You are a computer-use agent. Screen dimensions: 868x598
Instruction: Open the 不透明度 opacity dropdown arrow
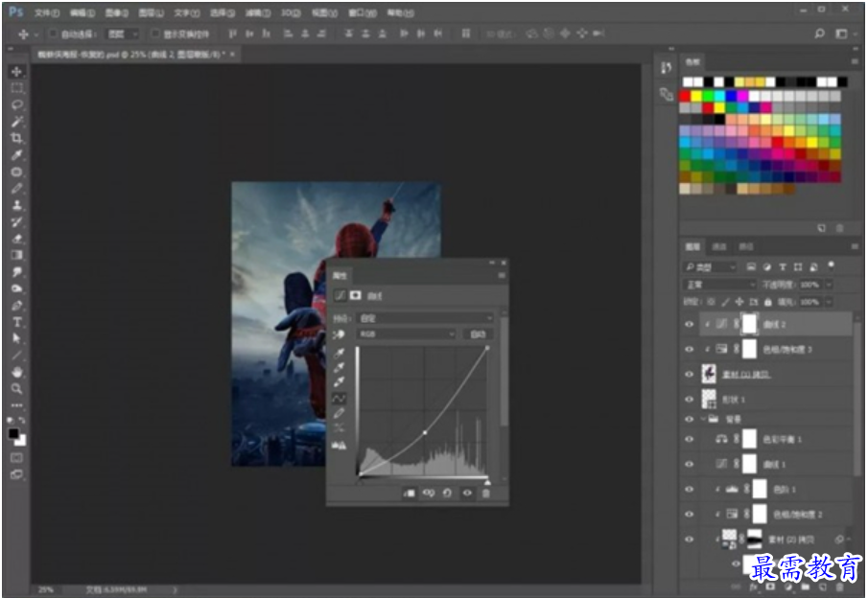pos(829,285)
